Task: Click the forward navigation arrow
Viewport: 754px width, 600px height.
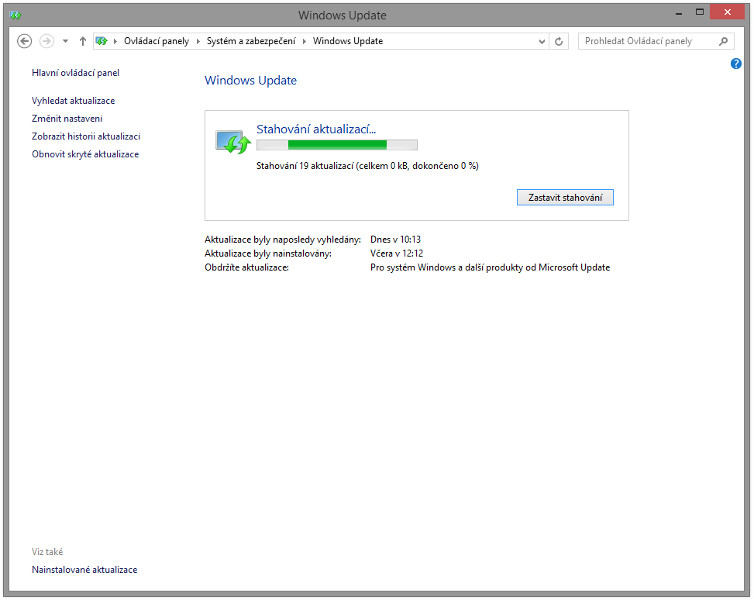Action: pyautogui.click(x=47, y=41)
